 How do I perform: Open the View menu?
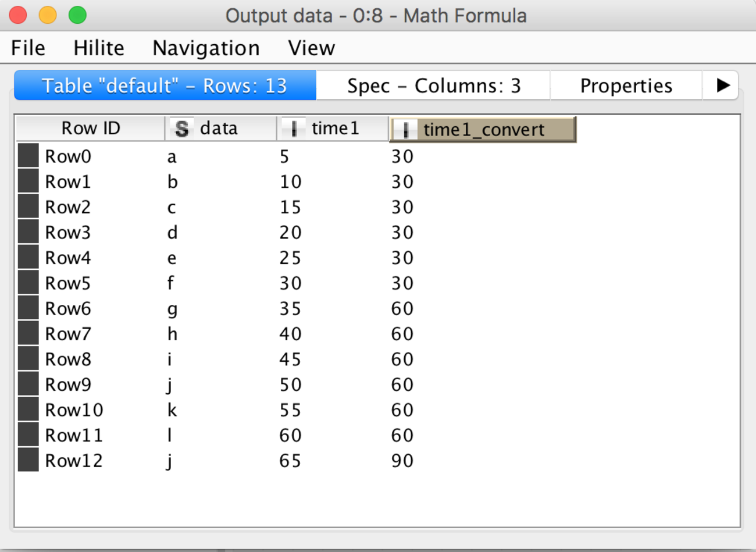(312, 48)
